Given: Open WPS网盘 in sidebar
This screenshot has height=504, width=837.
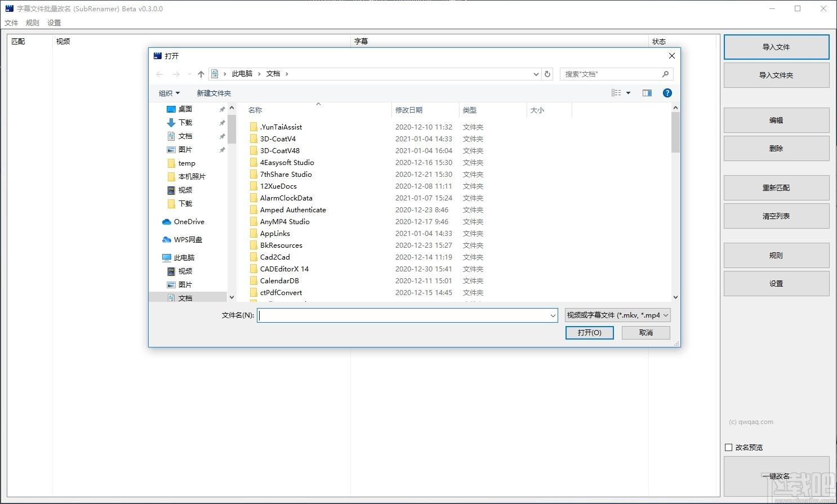Looking at the screenshot, I should point(182,239).
